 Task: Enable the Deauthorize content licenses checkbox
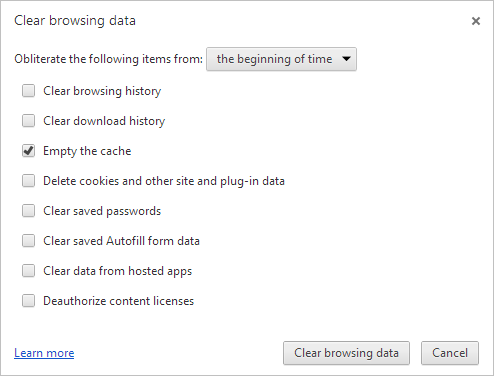coord(28,301)
